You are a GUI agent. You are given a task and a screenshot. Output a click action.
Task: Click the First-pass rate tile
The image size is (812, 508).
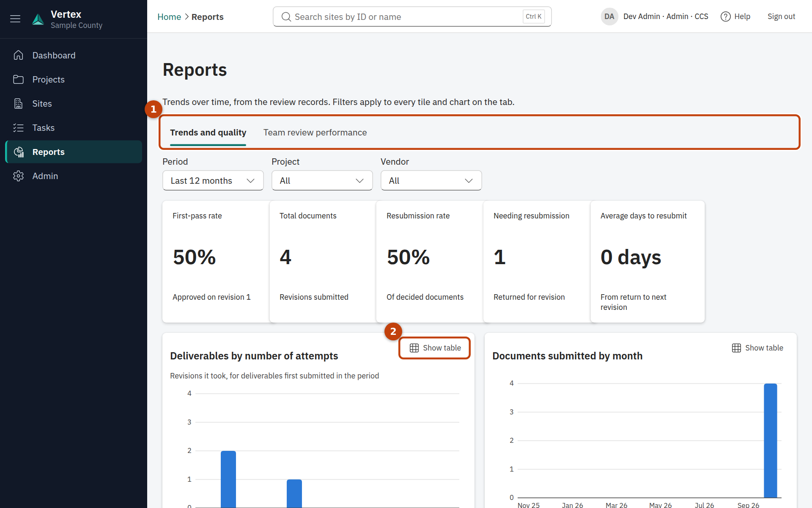pyautogui.click(x=216, y=262)
